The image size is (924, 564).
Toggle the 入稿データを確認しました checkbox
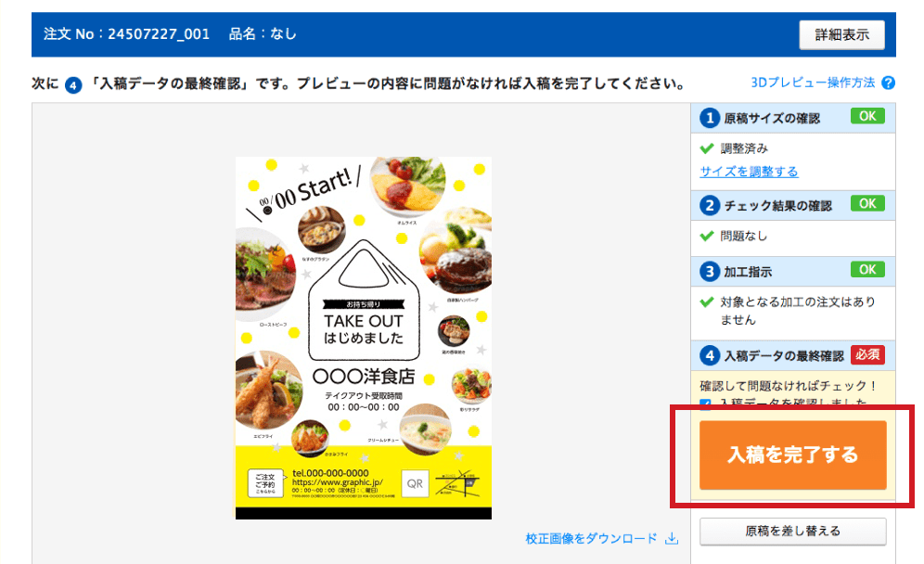point(705,404)
